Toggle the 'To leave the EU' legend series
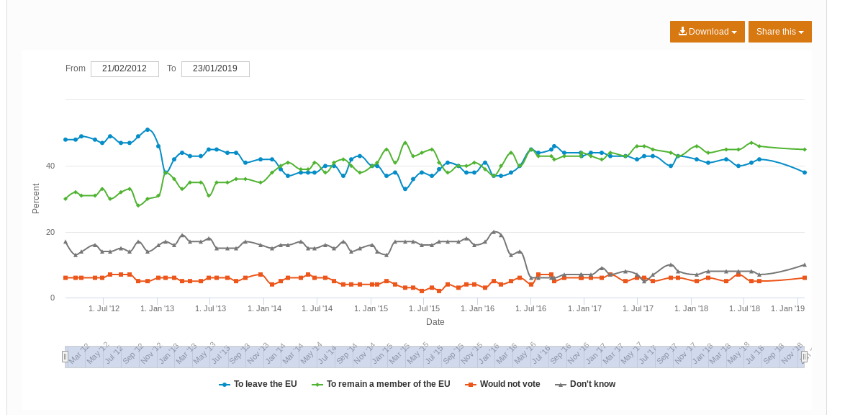Image resolution: width=868 pixels, height=415 pixels. [x=265, y=384]
